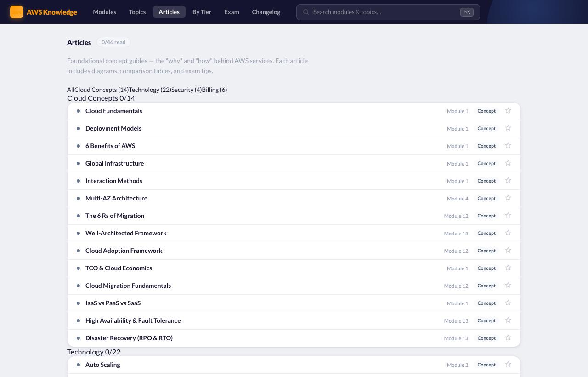Open the Interaction Methods article
This screenshot has height=377, width=588.
[x=294, y=181]
